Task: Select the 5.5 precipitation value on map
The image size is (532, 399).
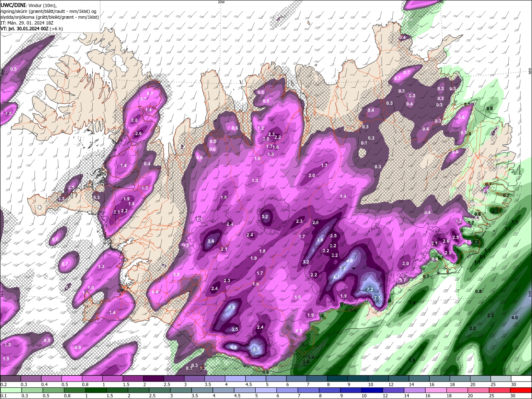Action: point(232,308)
